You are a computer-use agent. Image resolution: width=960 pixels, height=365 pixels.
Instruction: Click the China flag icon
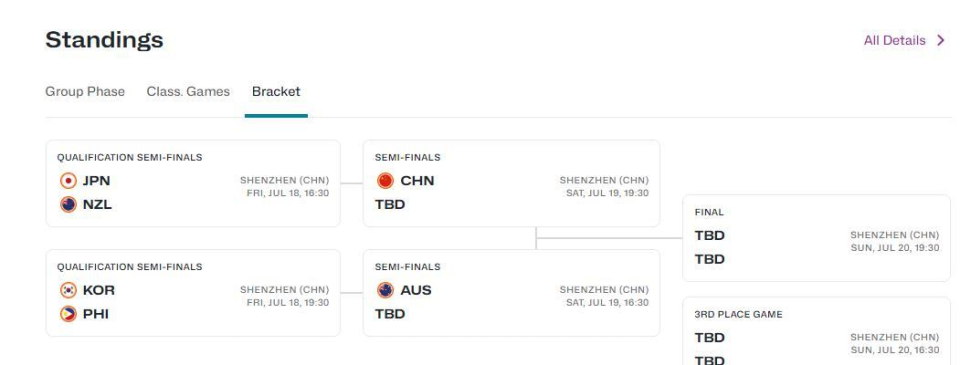click(385, 181)
